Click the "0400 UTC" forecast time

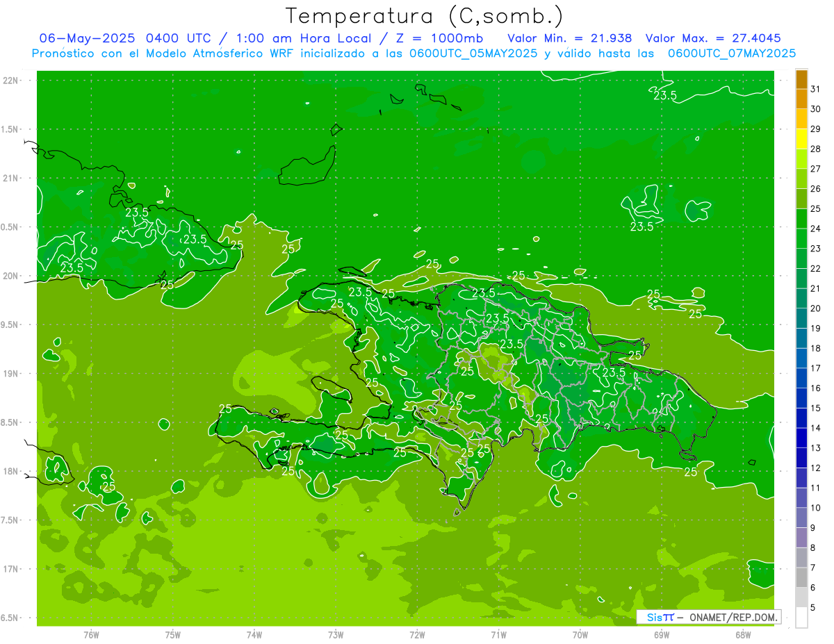181,38
